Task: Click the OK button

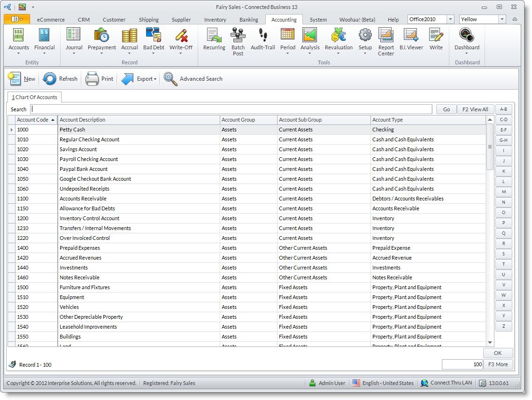Action: [498, 353]
